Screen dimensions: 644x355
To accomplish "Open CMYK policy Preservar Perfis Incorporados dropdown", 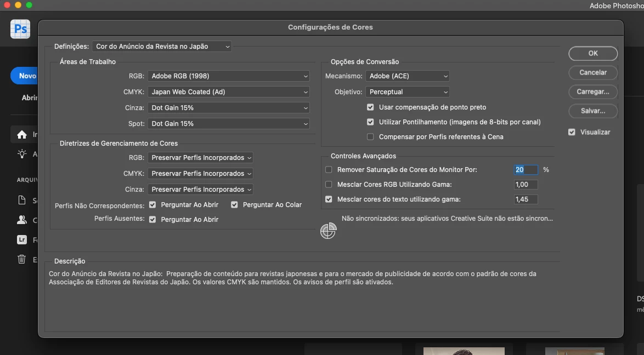I will 200,174.
